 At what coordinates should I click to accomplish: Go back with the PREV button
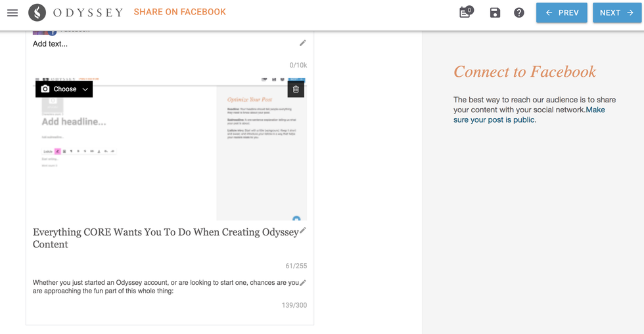(561, 12)
